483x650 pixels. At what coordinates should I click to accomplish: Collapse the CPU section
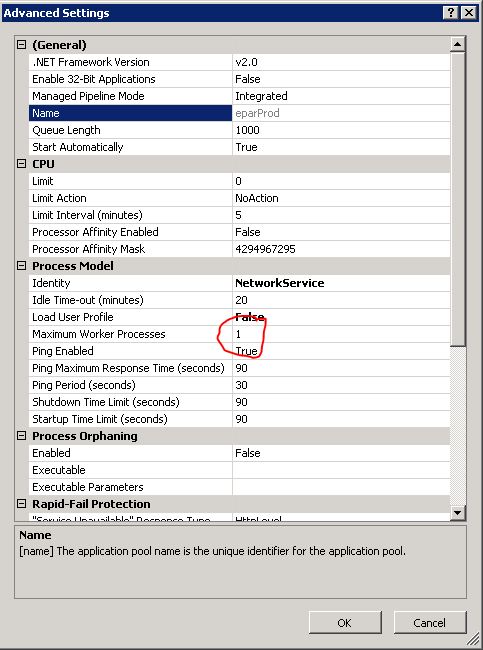[x=21, y=164]
